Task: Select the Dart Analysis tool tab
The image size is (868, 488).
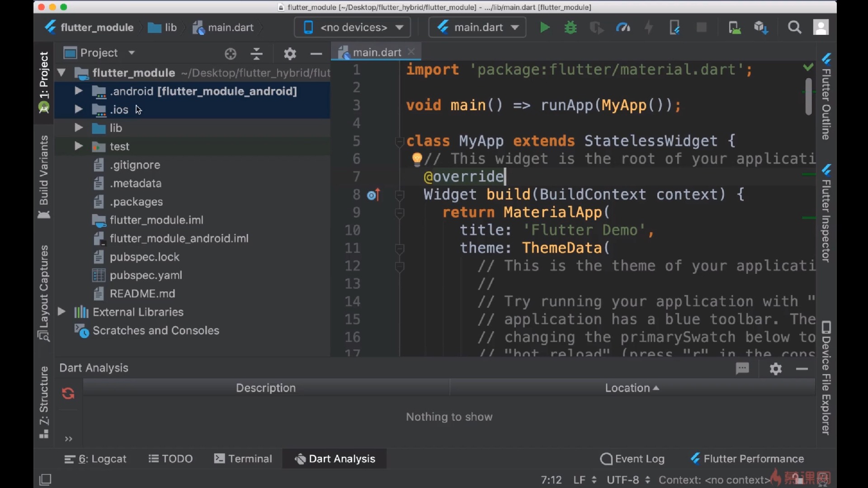Action: (335, 459)
